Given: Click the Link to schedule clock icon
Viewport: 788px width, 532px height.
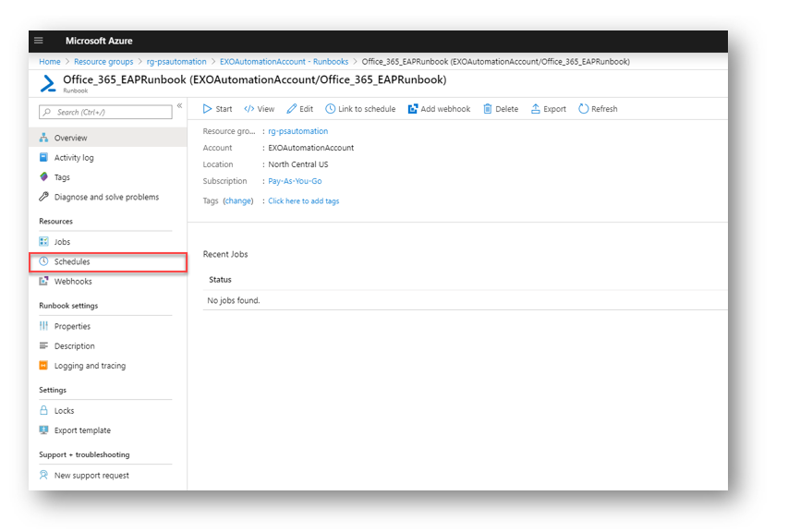Looking at the screenshot, I should [330, 109].
